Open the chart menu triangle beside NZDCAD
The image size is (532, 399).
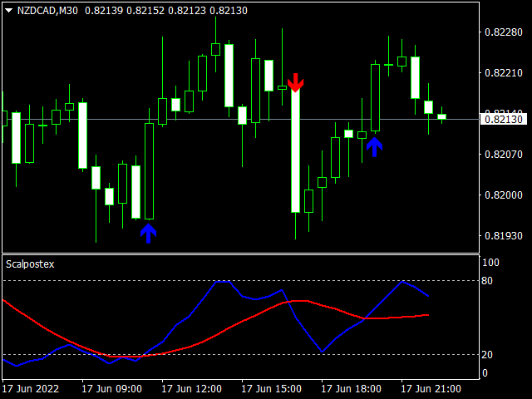point(9,11)
